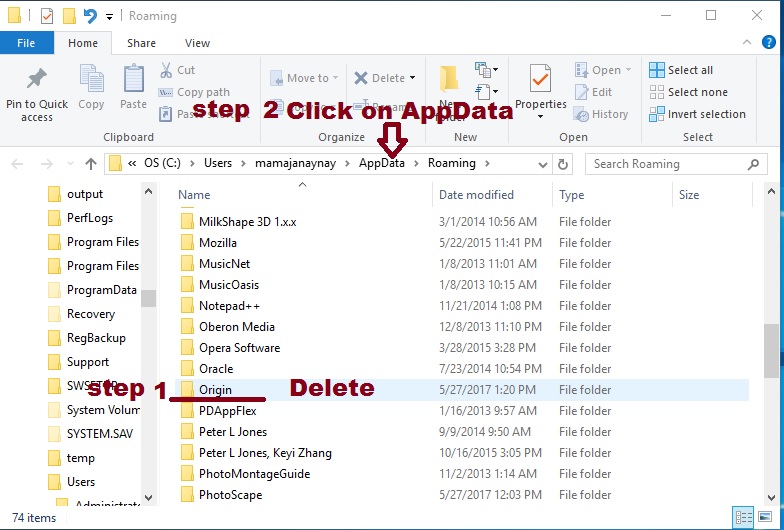
Task: Sort by the Type column header
Action: [572, 195]
